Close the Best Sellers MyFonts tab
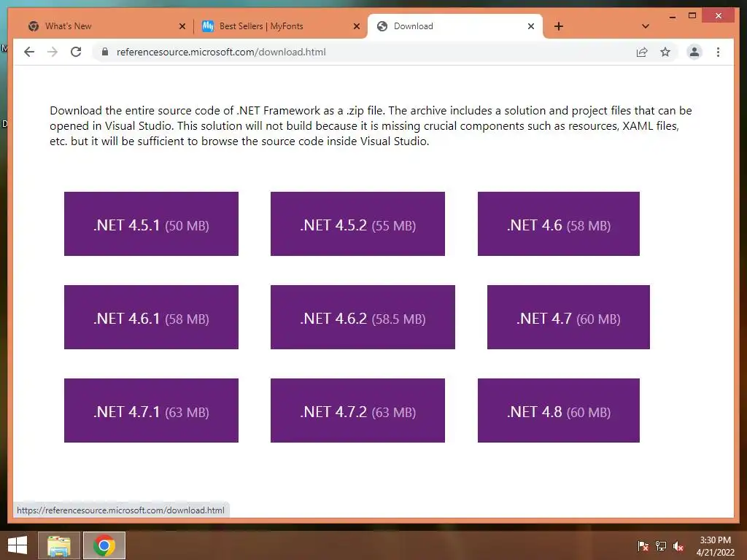Image resolution: width=747 pixels, height=560 pixels. (356, 26)
